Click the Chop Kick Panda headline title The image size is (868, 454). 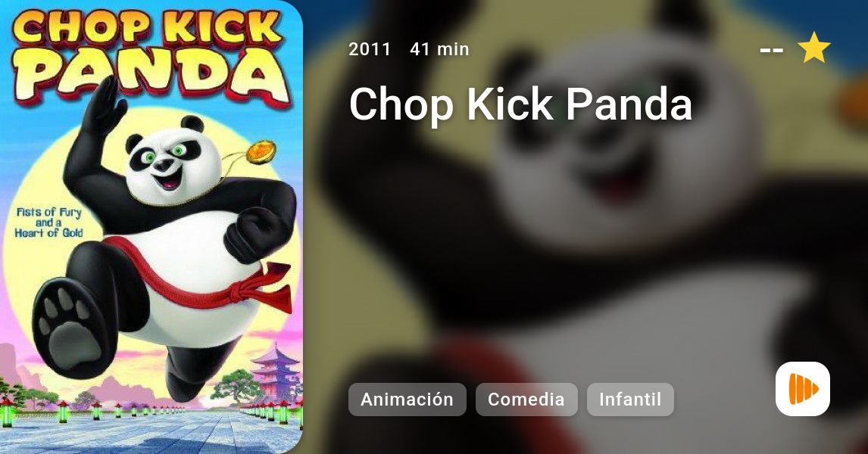click(x=520, y=104)
